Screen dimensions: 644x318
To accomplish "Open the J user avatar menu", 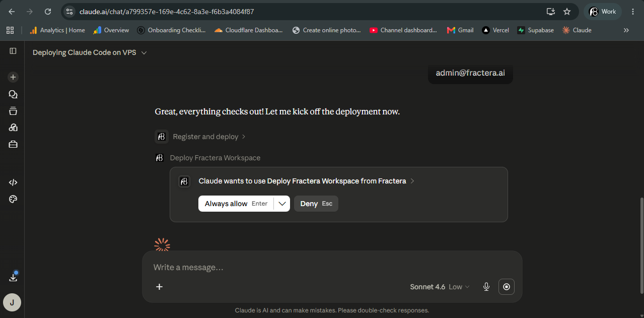I will 12,302.
